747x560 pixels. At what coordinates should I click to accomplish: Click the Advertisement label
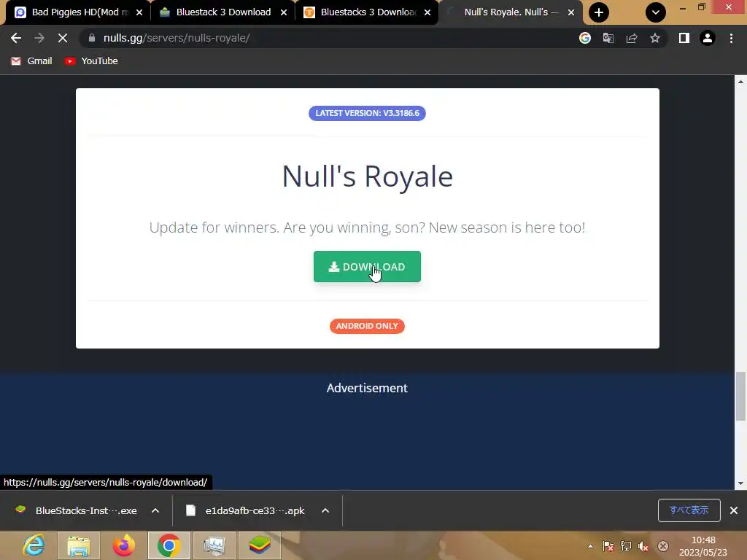(367, 388)
